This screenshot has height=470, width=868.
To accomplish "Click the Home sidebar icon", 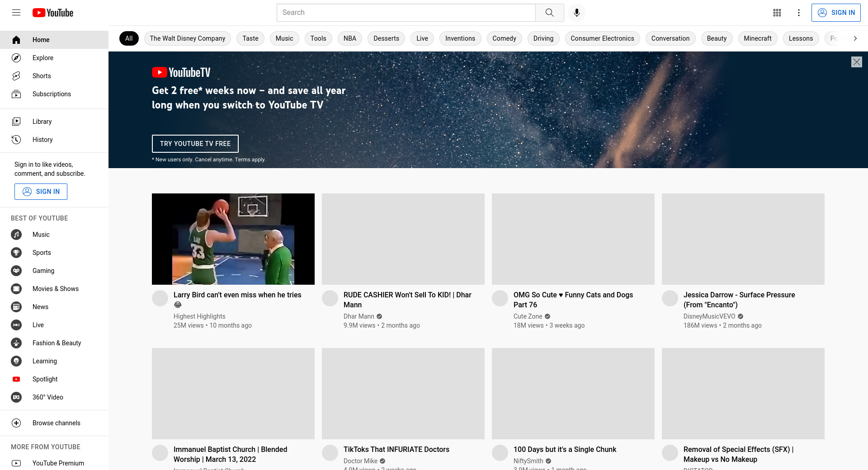I will [x=16, y=40].
